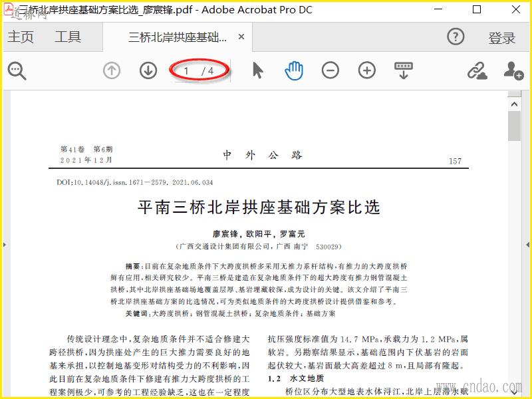532x399 pixels.
Task: Close the Acrobat window
Action: click(x=516, y=9)
